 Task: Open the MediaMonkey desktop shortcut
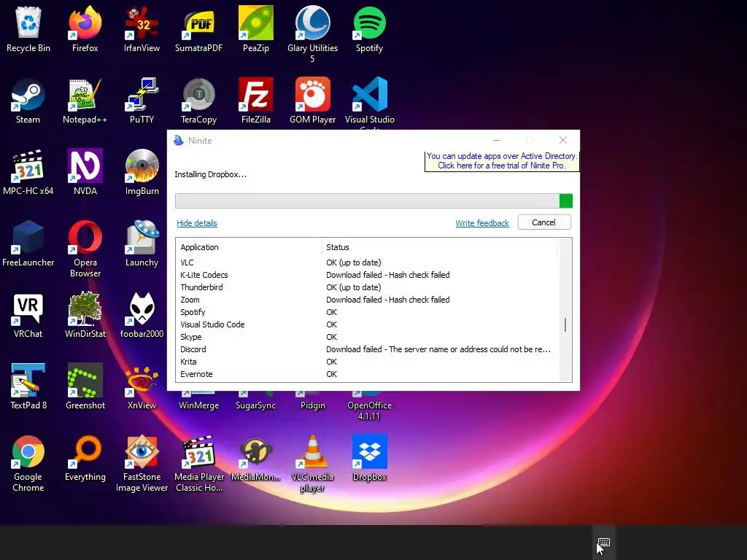click(256, 451)
